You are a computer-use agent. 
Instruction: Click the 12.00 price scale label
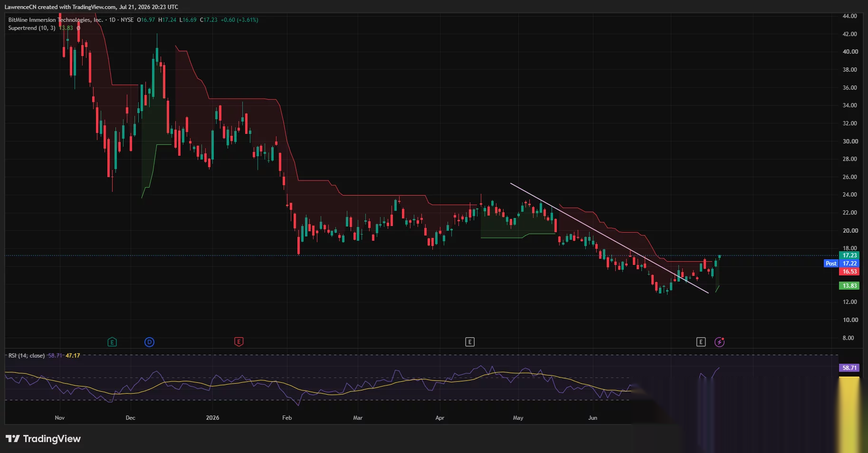[x=849, y=302]
